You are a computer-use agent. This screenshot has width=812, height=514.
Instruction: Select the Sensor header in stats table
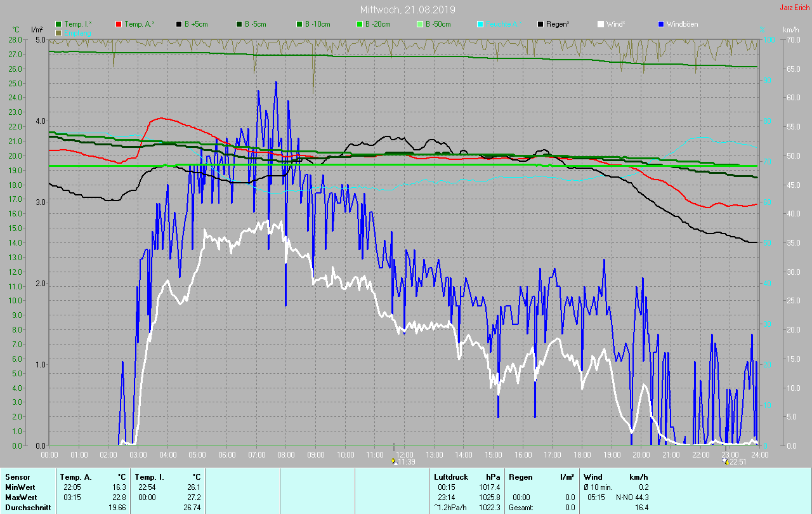[17, 477]
